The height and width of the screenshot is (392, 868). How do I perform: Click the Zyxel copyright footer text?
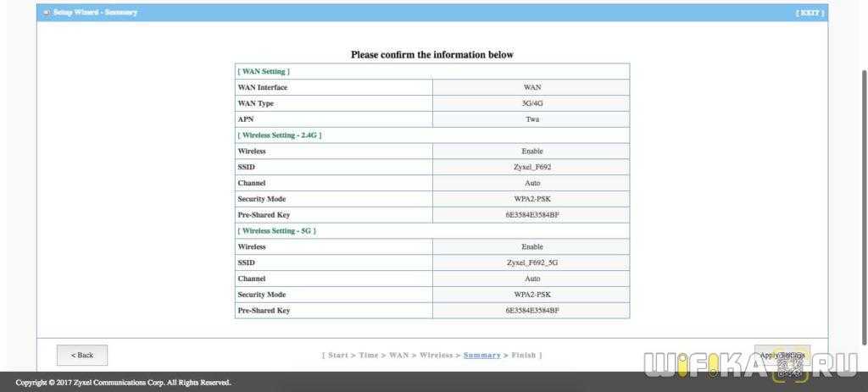[123, 383]
